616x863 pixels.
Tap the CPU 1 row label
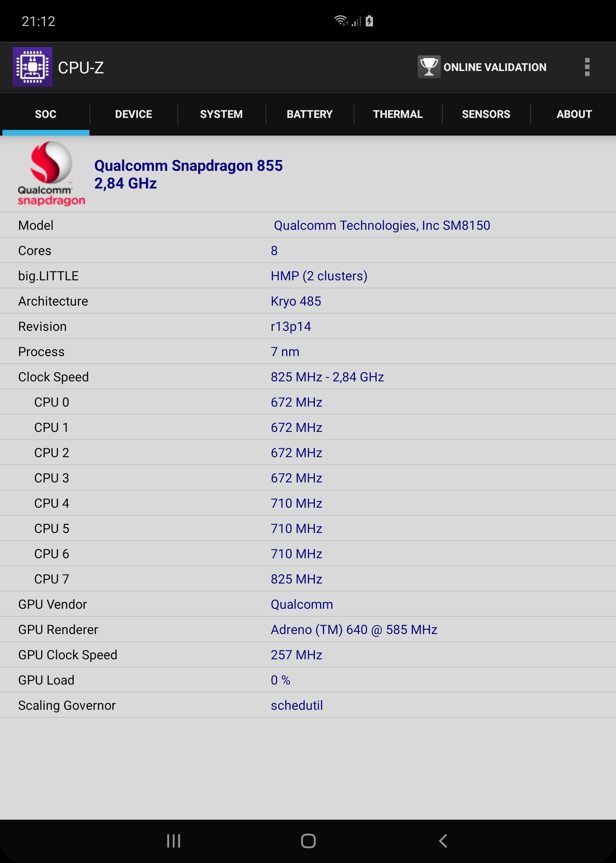click(51, 427)
